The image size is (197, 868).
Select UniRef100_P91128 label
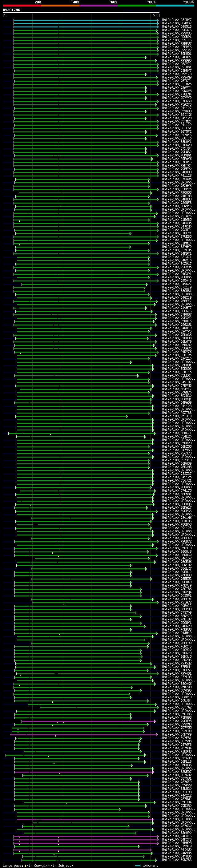pyautogui.click(x=177, y=528)
